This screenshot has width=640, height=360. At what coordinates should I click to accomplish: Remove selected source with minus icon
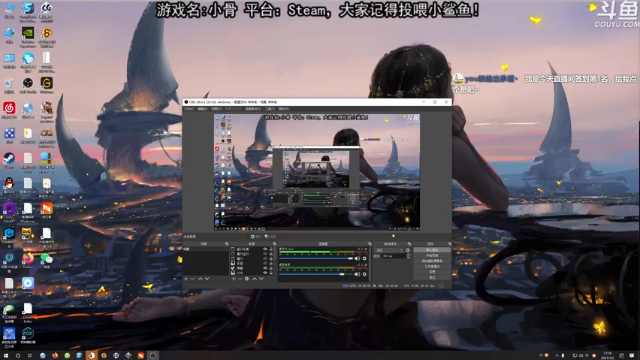(240, 279)
